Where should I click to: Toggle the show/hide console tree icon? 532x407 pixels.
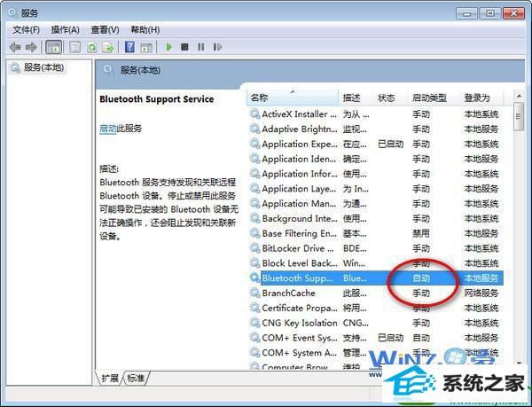pyautogui.click(x=53, y=47)
